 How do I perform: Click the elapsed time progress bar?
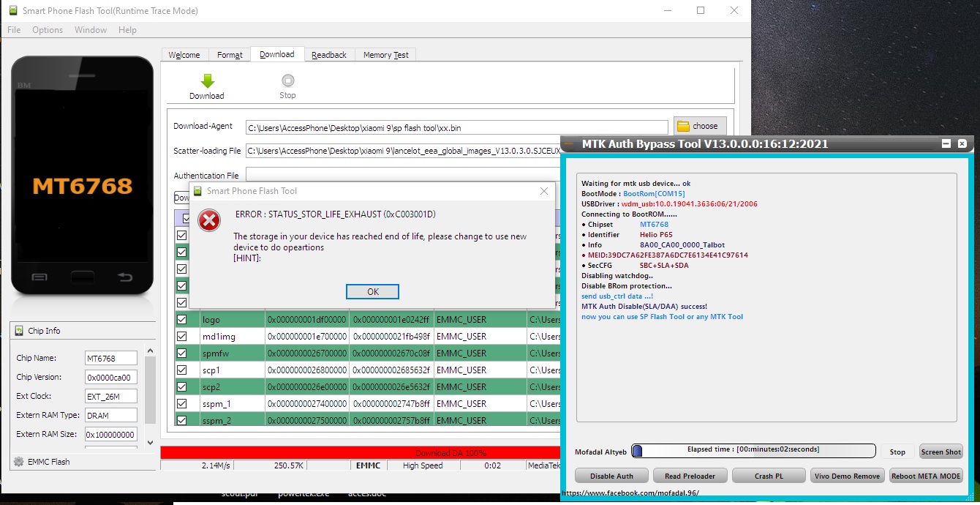753,450
